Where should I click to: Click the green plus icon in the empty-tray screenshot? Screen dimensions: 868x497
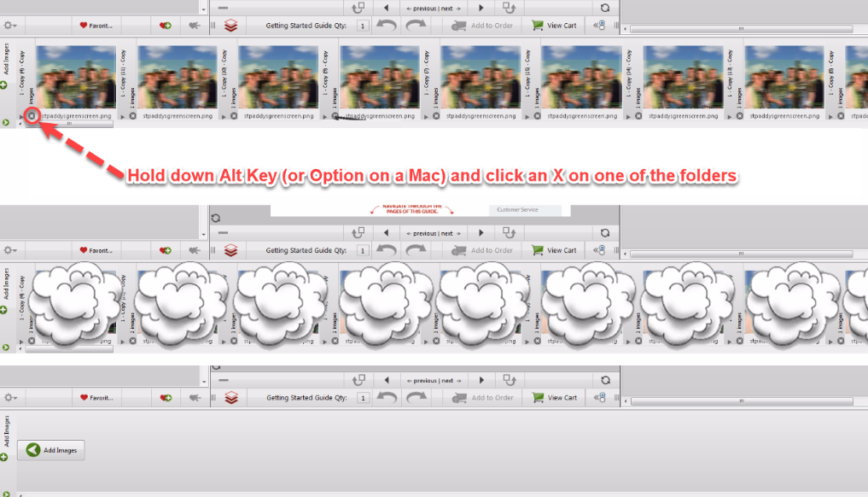pyautogui.click(x=4, y=457)
